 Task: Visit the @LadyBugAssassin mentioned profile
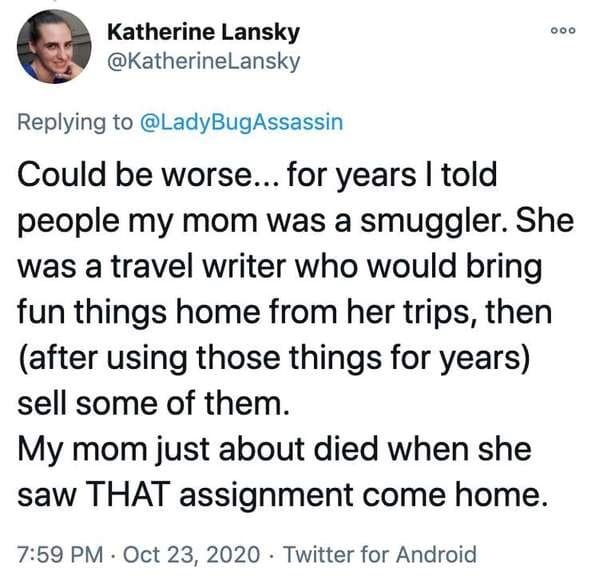(x=242, y=122)
